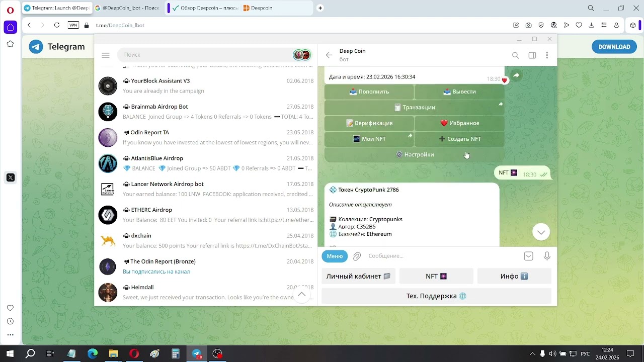This screenshot has height=362, width=644.
Task: Forward message using share arrow icon
Action: [516, 75]
